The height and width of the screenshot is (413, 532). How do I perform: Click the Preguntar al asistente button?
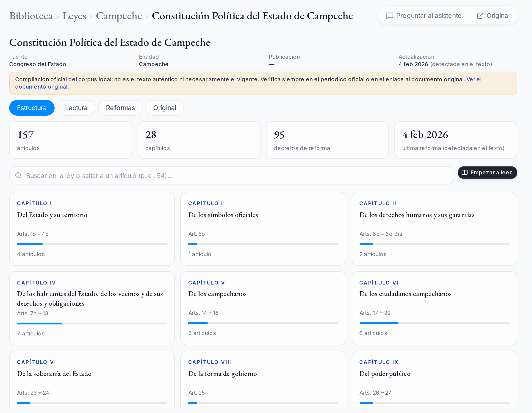[x=424, y=16]
